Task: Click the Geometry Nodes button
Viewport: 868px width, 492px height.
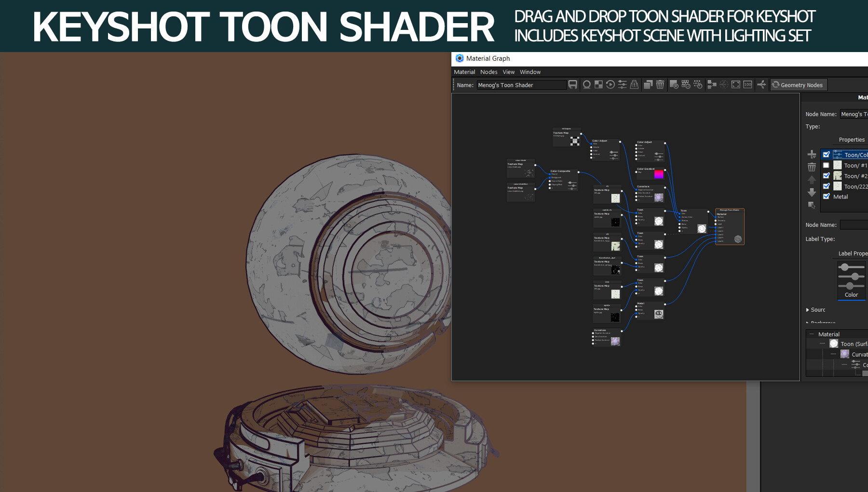Action: [x=798, y=85]
